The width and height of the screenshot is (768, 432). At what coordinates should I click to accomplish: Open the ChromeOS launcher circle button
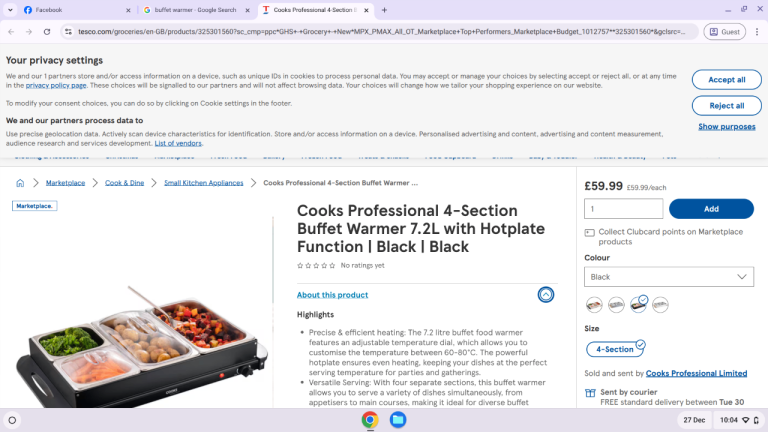(12, 420)
